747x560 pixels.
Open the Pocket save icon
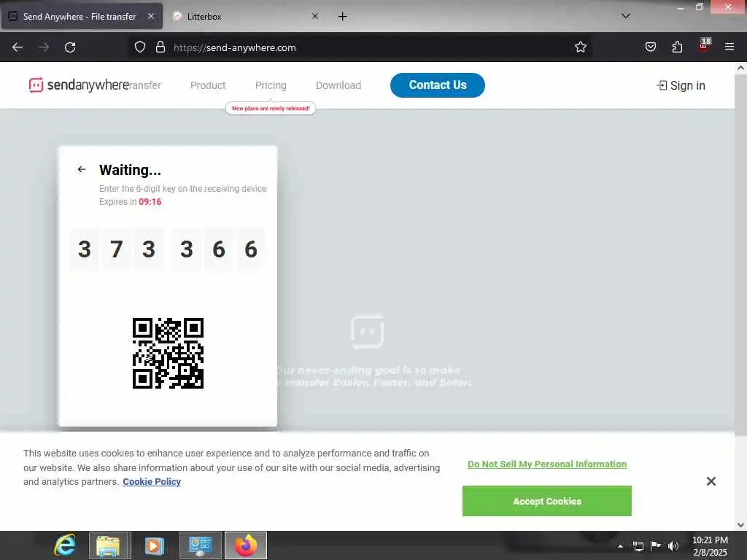click(651, 47)
